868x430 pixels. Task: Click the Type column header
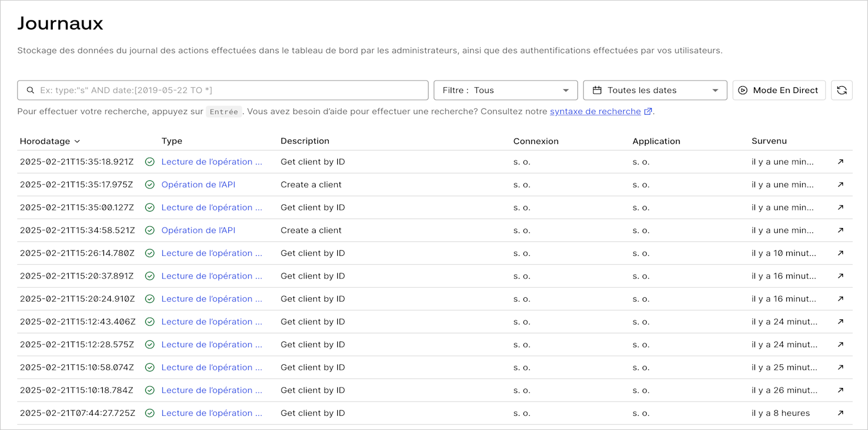172,141
